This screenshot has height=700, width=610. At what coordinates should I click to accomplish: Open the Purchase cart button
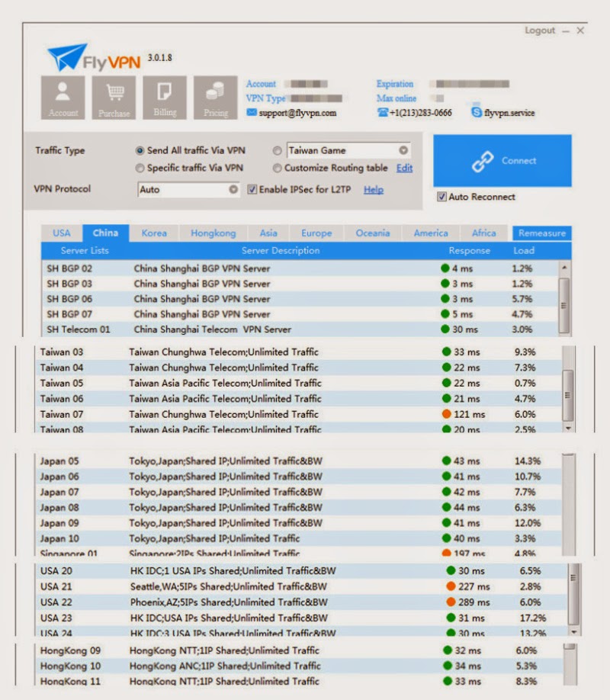pyautogui.click(x=114, y=98)
